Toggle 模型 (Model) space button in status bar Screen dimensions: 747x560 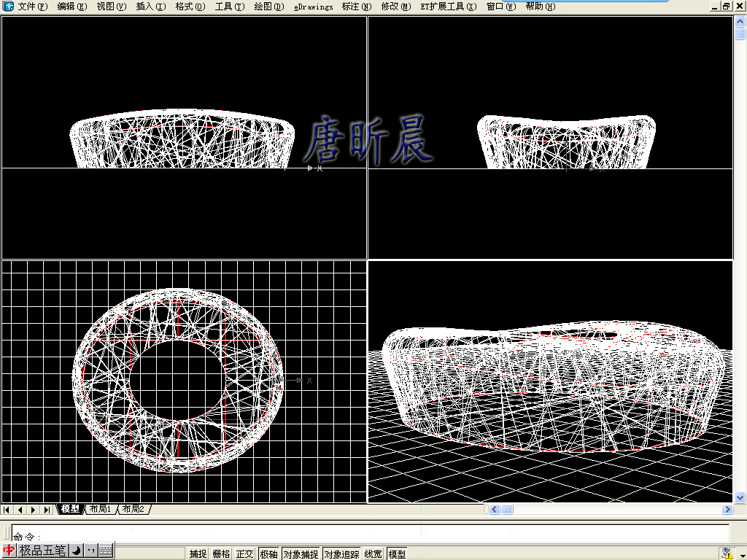[397, 554]
